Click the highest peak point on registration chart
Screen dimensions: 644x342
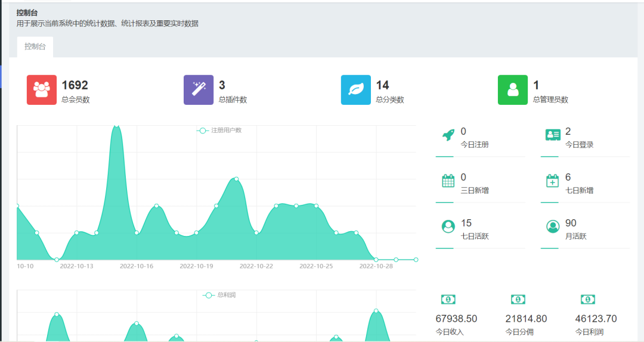(x=117, y=125)
